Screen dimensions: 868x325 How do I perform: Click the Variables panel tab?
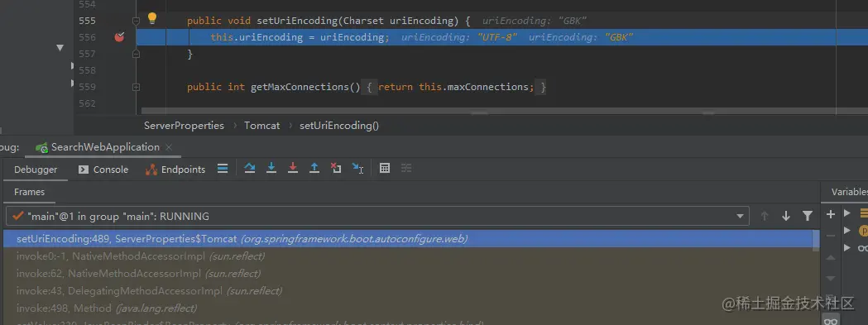click(x=849, y=192)
